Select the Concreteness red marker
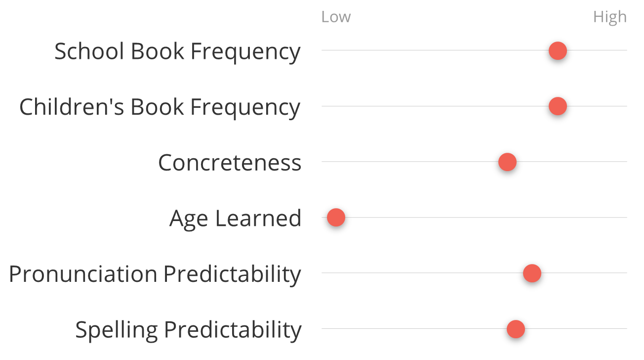Image resolution: width=644 pixels, height=360 pixels. (507, 162)
